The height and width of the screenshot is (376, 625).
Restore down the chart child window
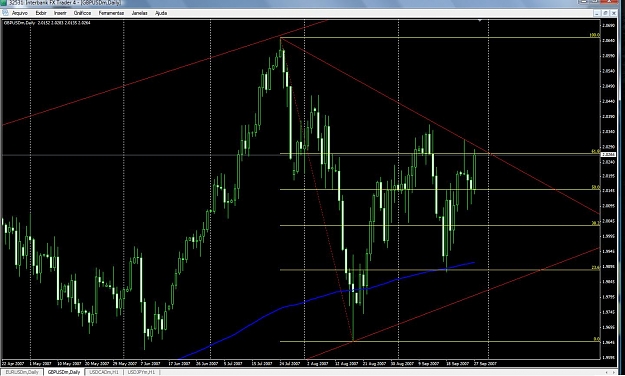click(x=605, y=13)
